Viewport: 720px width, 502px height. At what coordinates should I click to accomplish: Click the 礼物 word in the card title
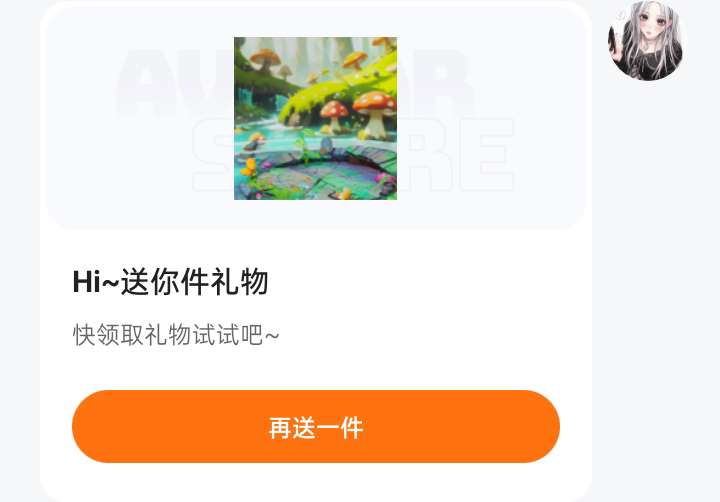pyautogui.click(x=239, y=282)
